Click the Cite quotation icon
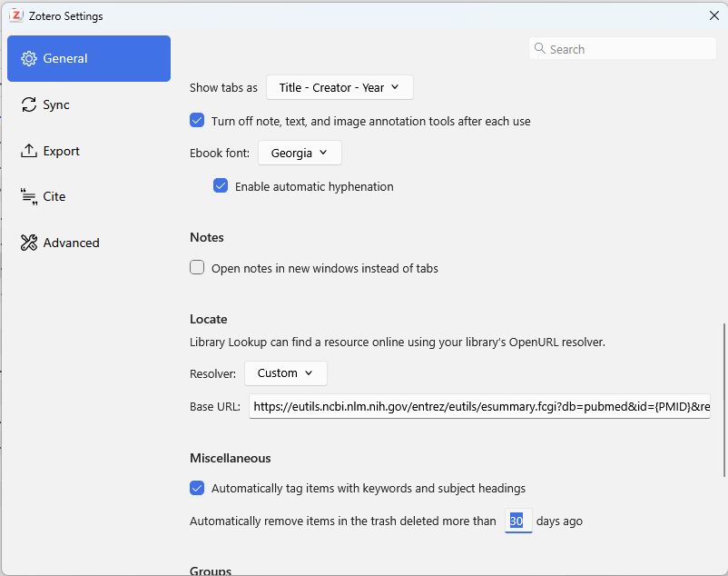 point(29,196)
